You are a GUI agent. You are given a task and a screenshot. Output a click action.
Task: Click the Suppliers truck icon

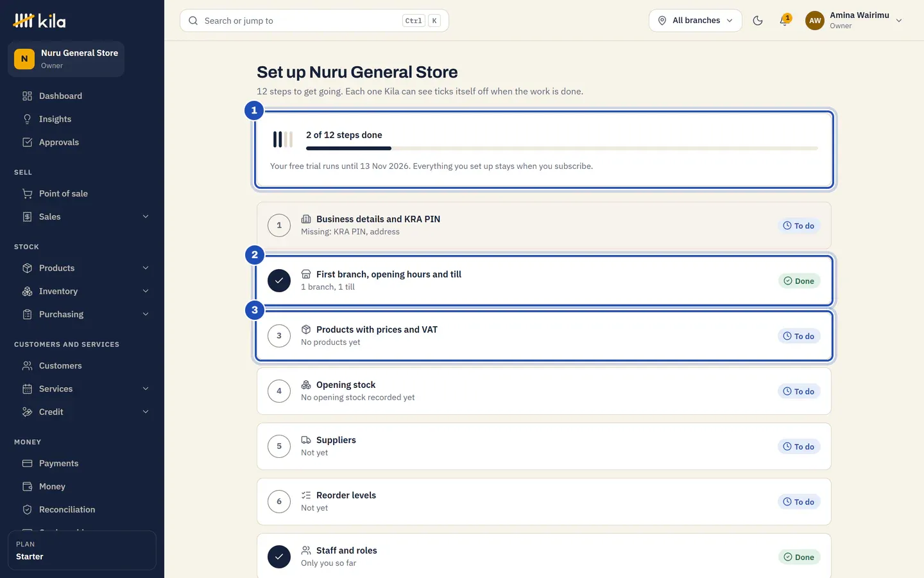306,440
